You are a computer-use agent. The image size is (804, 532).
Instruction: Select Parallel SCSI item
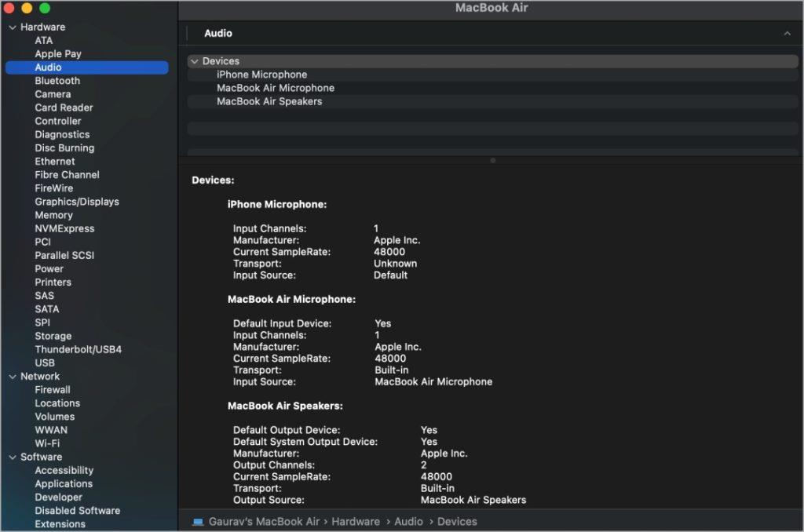(x=64, y=255)
